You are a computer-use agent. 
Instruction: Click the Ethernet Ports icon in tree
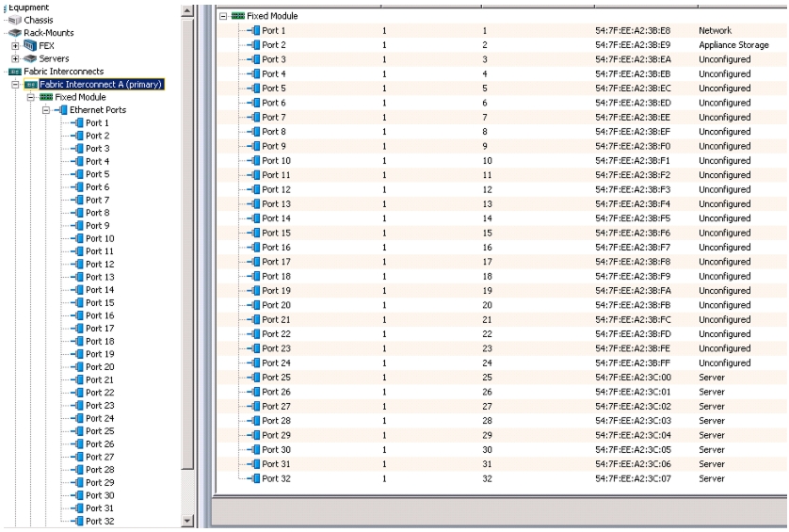pos(62,110)
